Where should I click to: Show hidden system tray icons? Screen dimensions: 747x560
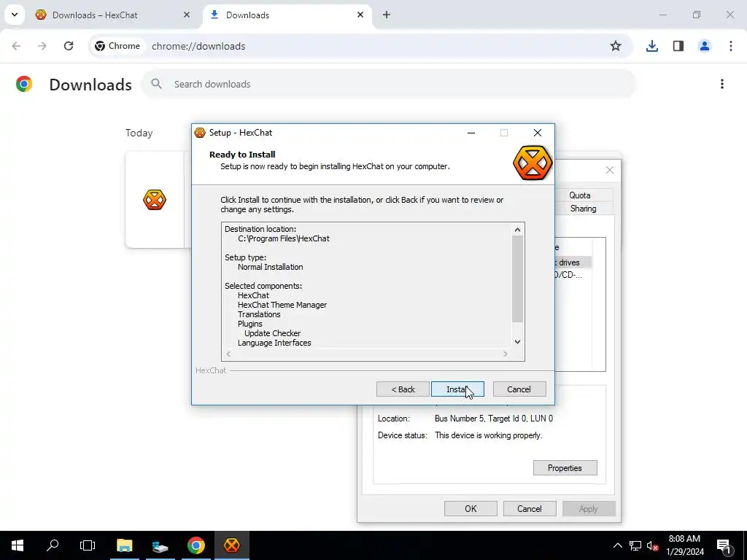click(x=617, y=545)
